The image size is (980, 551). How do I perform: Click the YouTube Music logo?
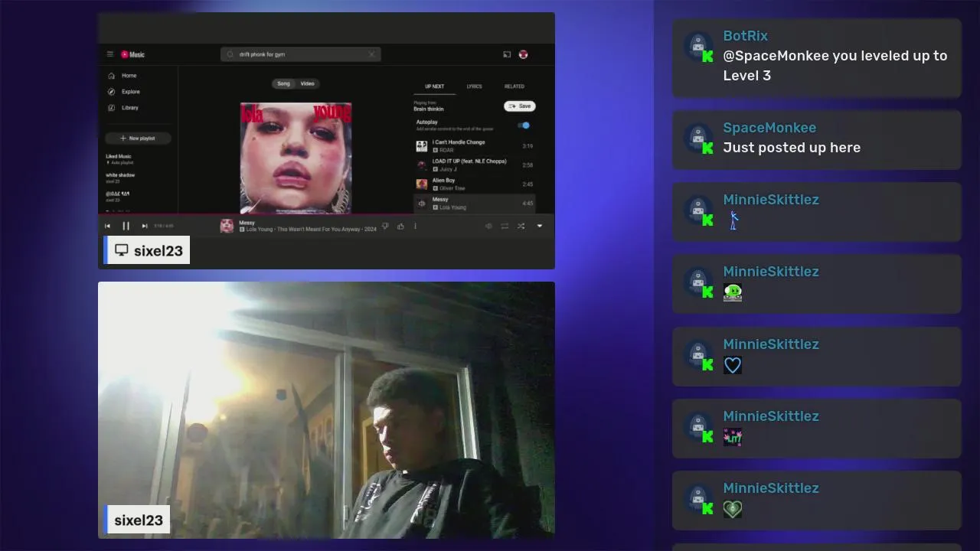[x=132, y=54]
